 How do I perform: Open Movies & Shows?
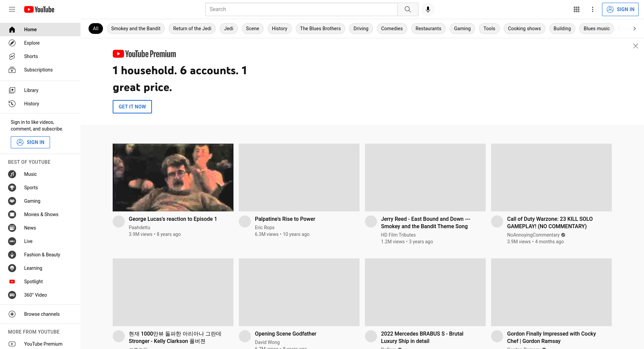coord(40,214)
